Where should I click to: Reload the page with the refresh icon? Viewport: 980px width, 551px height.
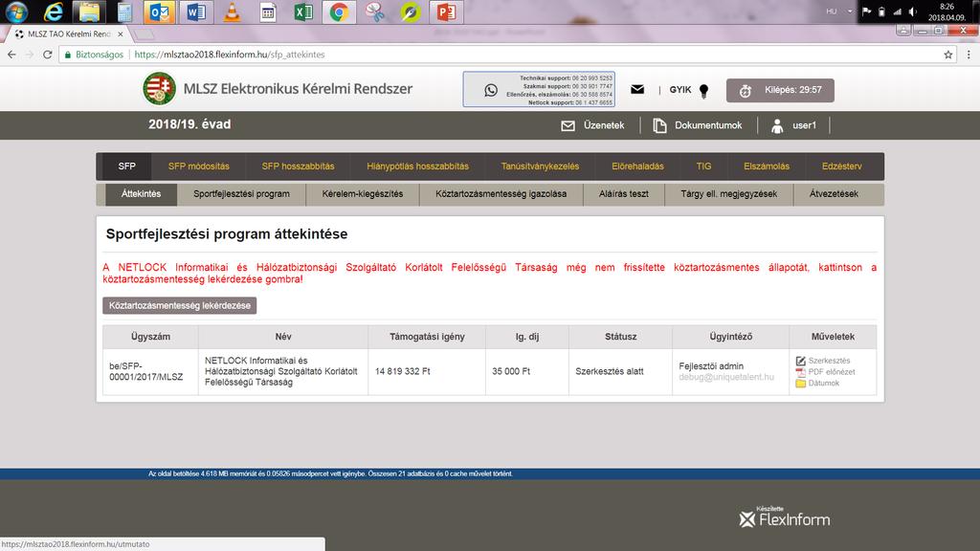[48, 55]
